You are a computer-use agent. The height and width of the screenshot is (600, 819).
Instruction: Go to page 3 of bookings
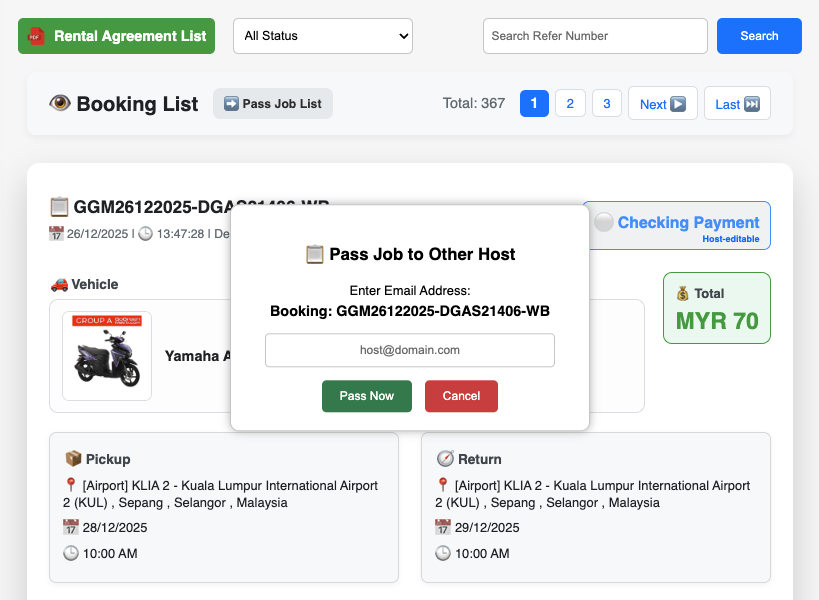[606, 103]
